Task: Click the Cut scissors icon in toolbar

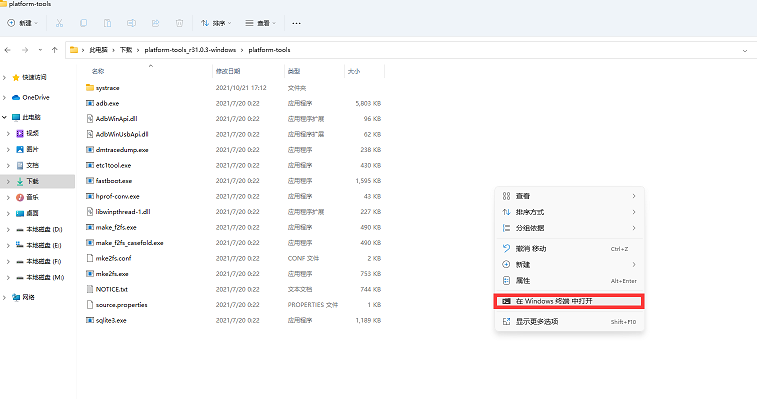Action: coord(59,23)
